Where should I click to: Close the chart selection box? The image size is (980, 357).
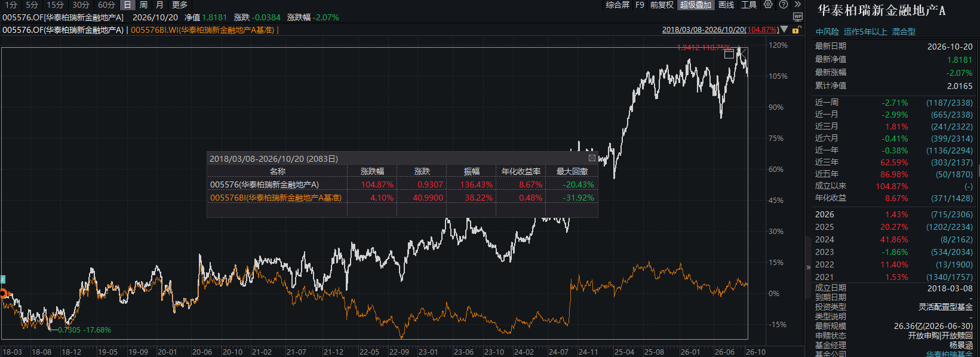click(x=742, y=53)
